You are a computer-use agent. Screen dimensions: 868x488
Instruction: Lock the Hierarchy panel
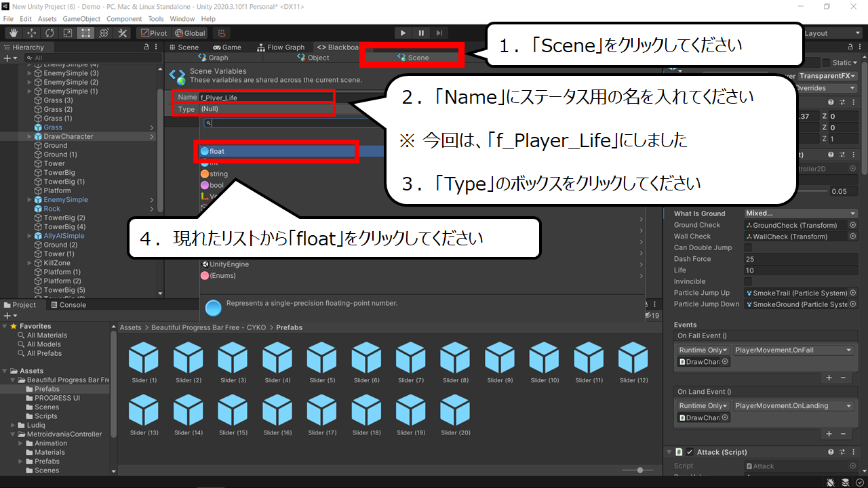(x=147, y=47)
